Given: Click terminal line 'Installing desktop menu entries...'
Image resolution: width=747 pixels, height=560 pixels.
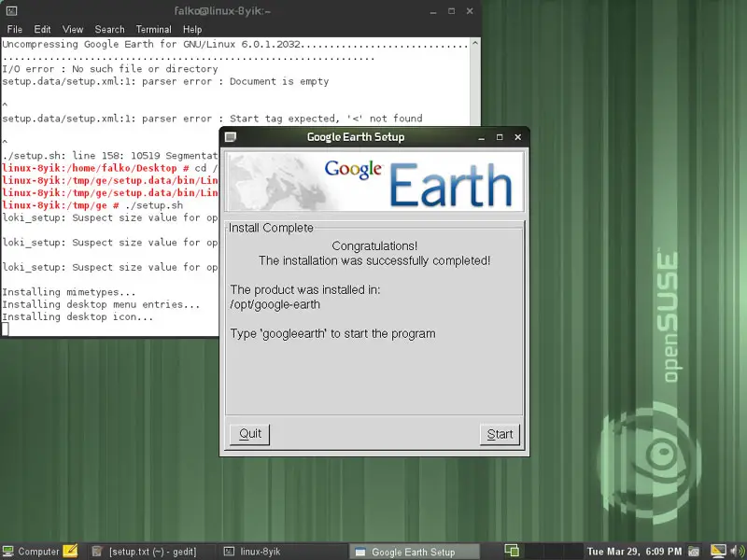Looking at the screenshot, I should point(101,304).
